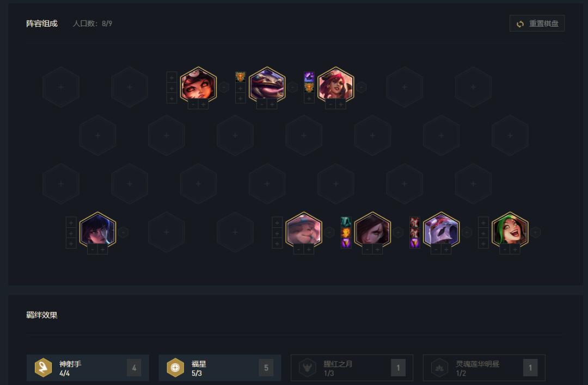Screen dimensions: 588x385
Task: Add a champion to the first top-row empty hexagon
Action: [61, 87]
